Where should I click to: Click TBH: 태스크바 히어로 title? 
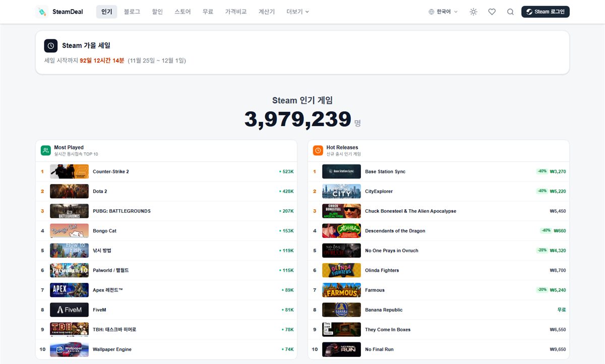114,330
